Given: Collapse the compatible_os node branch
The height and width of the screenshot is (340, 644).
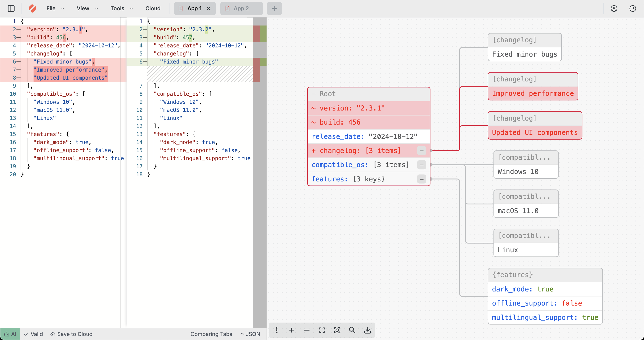Looking at the screenshot, I should pos(422,165).
